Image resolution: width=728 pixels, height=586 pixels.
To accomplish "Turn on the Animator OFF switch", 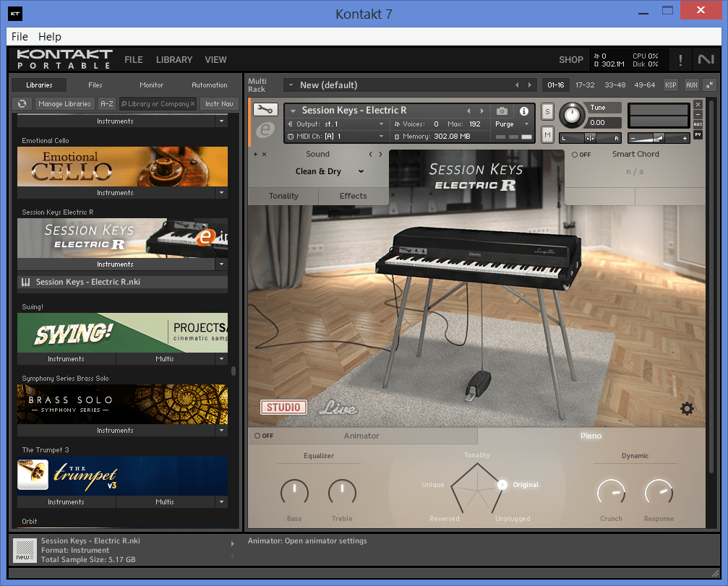I will pyautogui.click(x=263, y=436).
